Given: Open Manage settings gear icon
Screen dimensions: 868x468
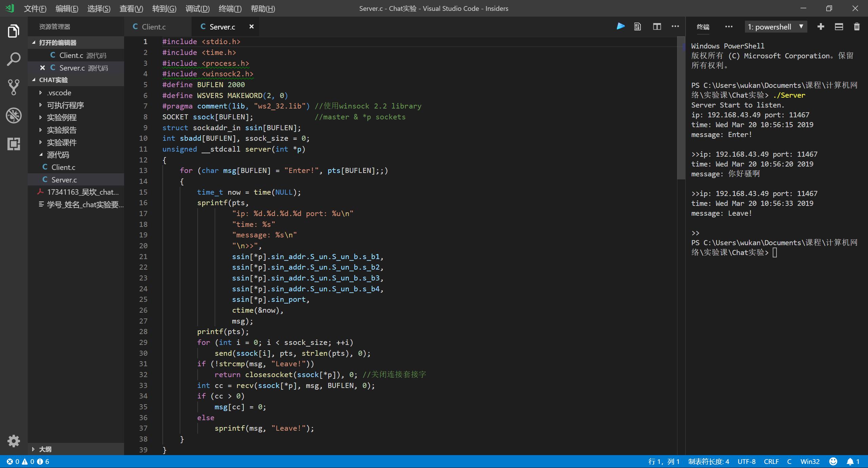Looking at the screenshot, I should click(x=14, y=441).
